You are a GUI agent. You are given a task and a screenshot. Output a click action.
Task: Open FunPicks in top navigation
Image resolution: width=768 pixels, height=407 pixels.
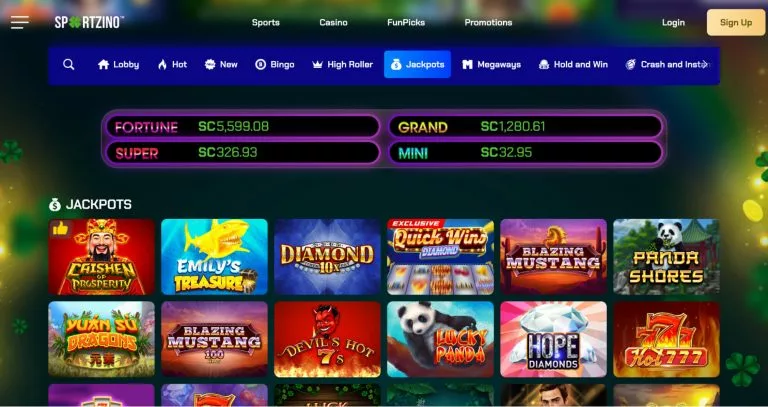click(406, 23)
